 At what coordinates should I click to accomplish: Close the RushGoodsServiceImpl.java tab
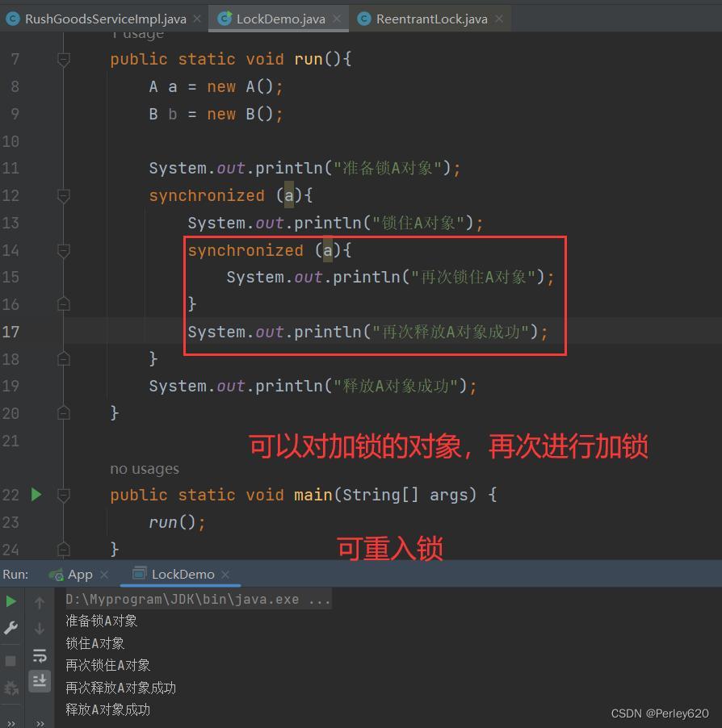(x=197, y=19)
